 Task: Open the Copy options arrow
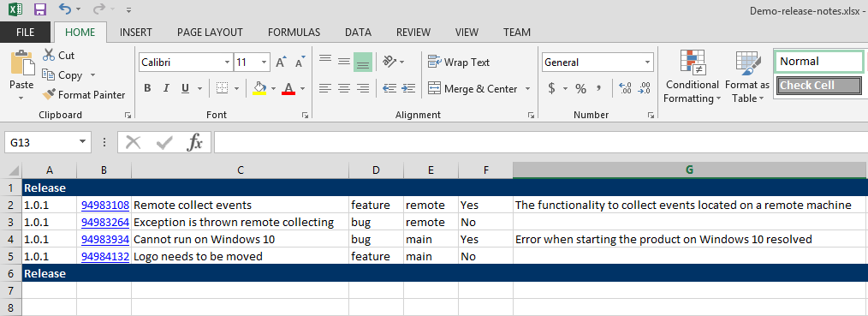pos(92,75)
